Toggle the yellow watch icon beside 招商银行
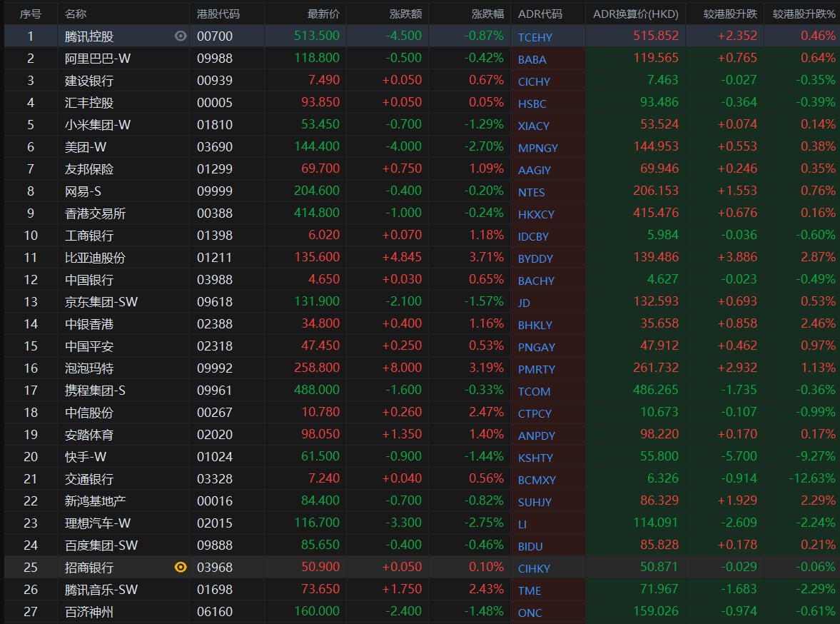Screen dimensions: 840x624 (181, 568)
